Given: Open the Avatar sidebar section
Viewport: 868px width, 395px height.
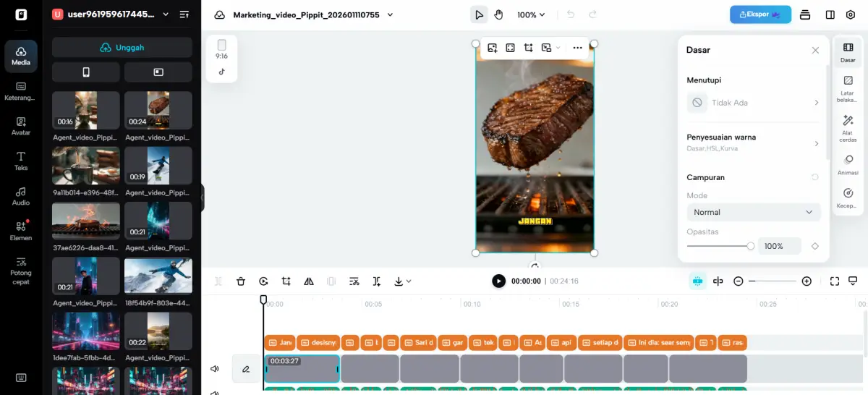Looking at the screenshot, I should coord(21,127).
